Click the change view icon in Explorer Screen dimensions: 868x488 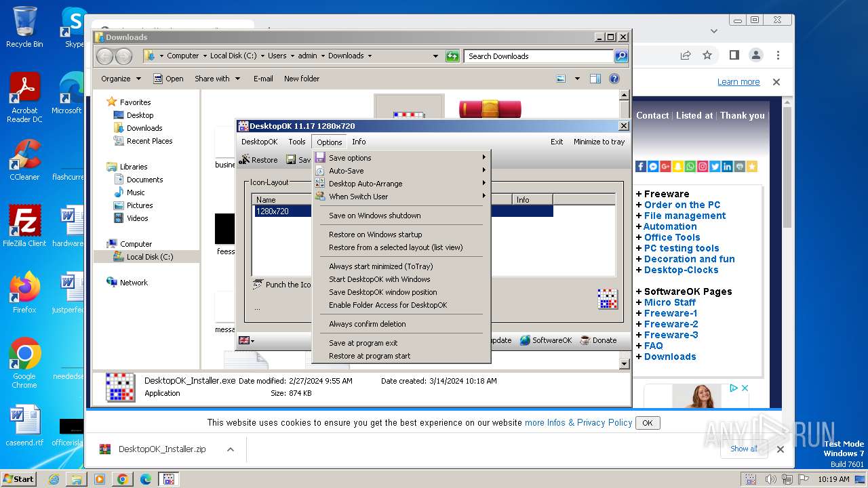click(x=561, y=79)
